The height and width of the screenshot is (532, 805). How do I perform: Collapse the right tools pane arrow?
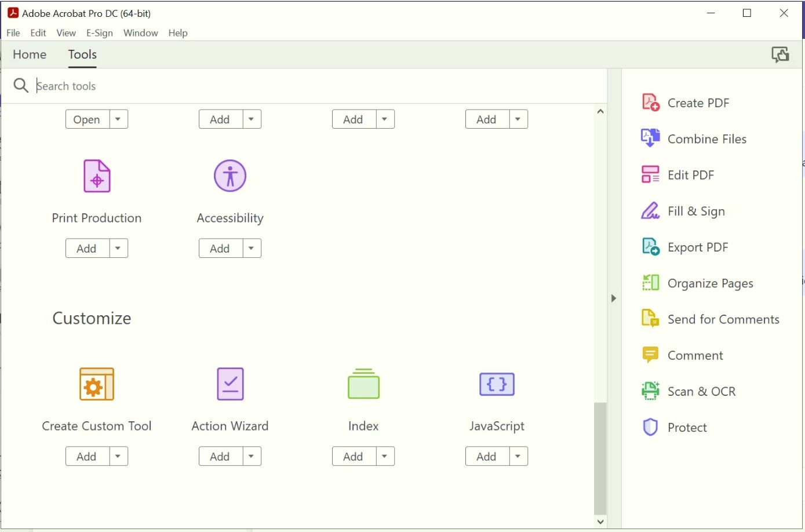[x=614, y=298]
